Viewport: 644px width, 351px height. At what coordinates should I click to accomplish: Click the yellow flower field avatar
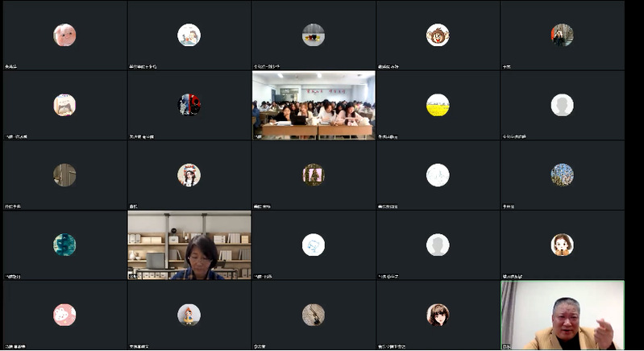pos(438,105)
